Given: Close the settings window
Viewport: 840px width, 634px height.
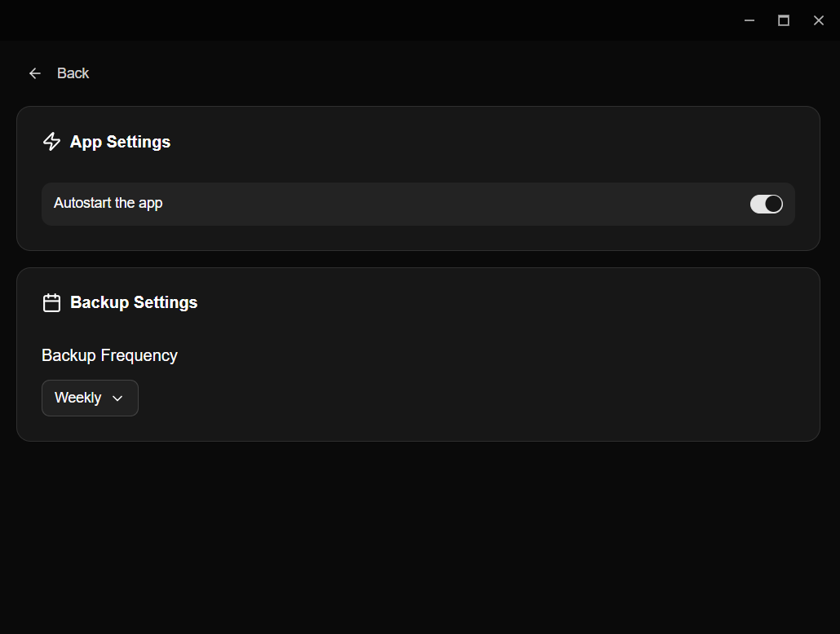Looking at the screenshot, I should tap(819, 20).
